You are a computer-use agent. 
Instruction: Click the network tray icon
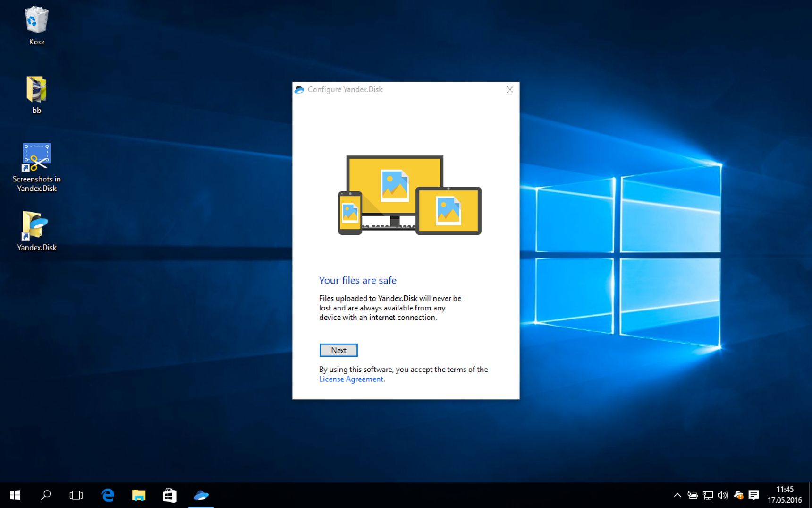click(708, 495)
